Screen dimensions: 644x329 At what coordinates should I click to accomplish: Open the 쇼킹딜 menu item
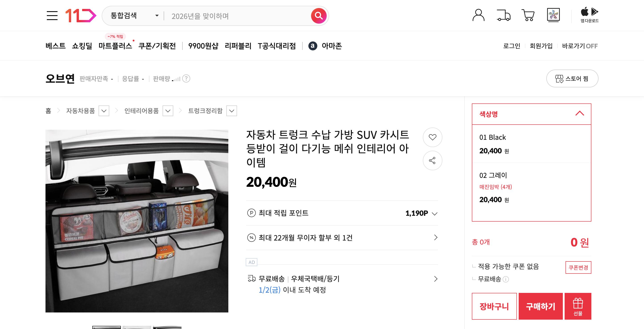pos(83,46)
